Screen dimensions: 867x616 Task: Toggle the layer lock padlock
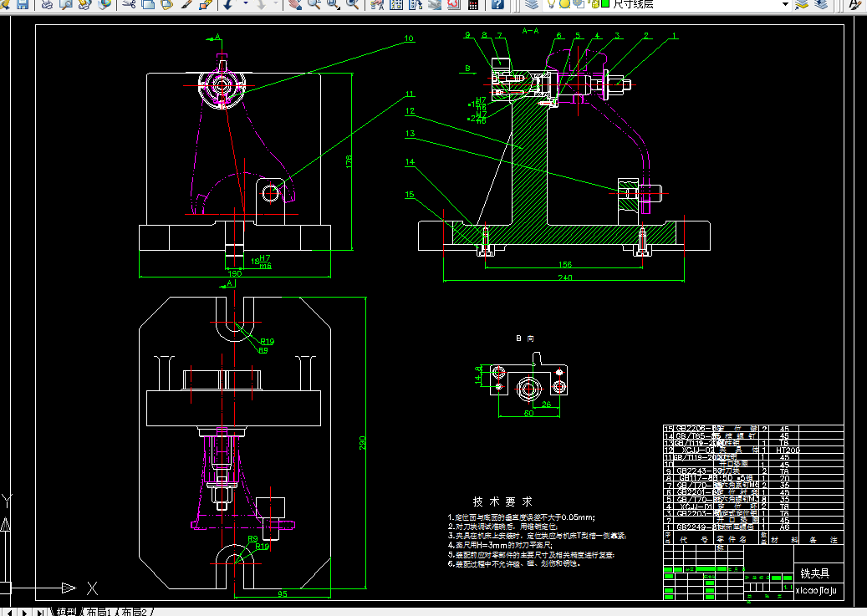(594, 4)
